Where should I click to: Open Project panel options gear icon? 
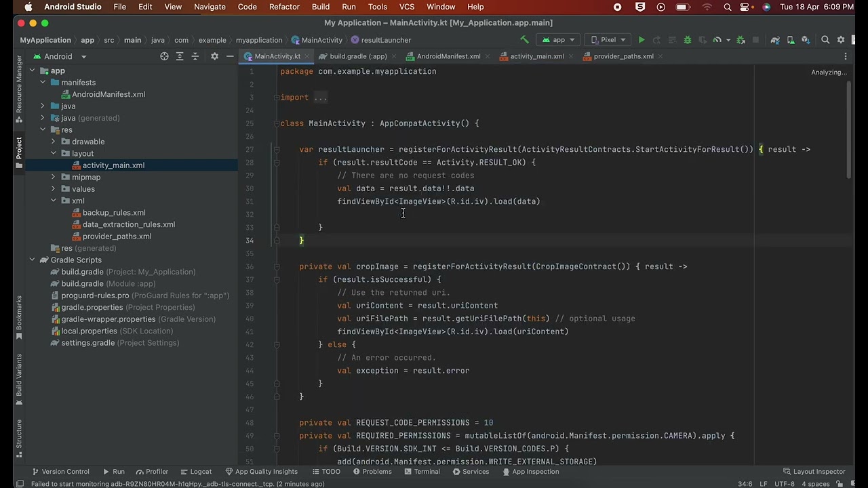214,56
